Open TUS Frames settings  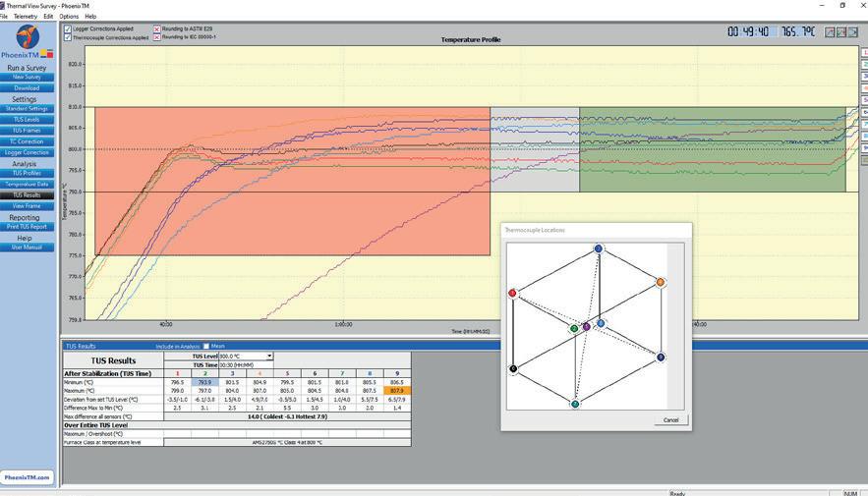tap(28, 131)
